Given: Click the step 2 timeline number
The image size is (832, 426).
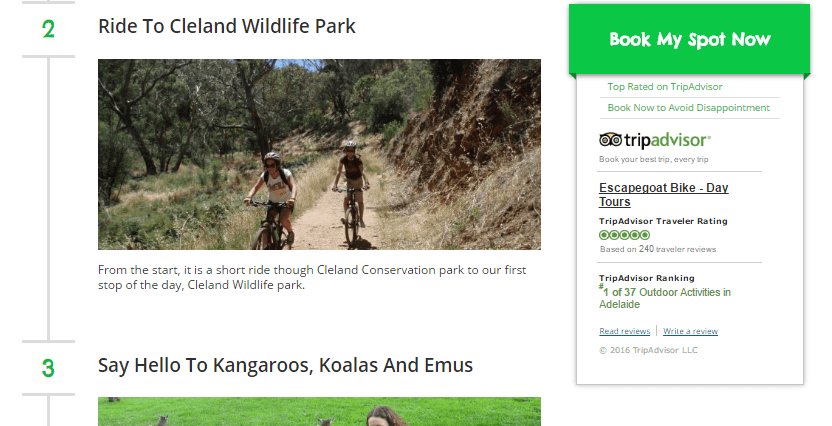Looking at the screenshot, I should pyautogui.click(x=48, y=29).
